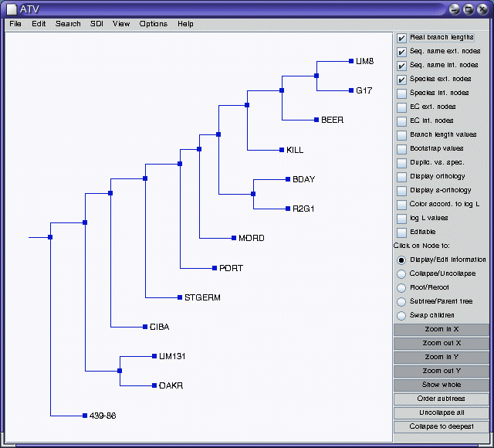Screen dimensions: 494x448
Task: Select the Collapse/Uncollapse radio option
Action: [x=401, y=273]
